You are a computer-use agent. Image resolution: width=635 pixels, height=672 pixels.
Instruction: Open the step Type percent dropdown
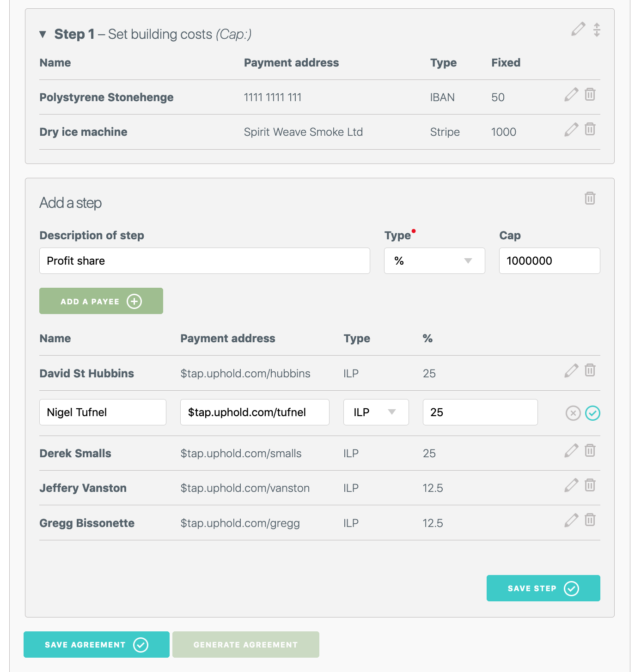click(x=434, y=261)
